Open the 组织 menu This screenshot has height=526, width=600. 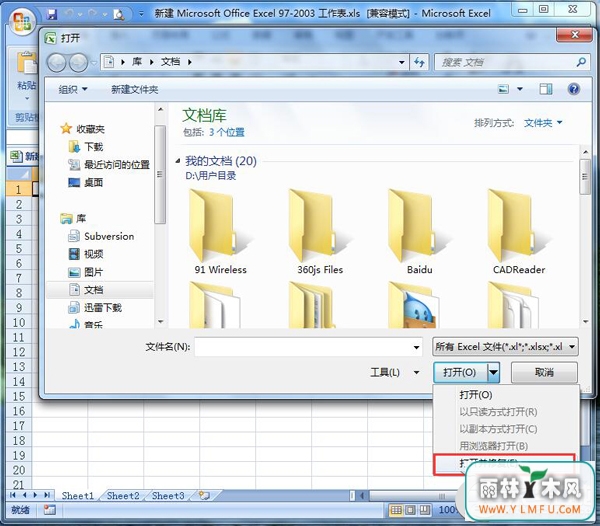(73, 90)
